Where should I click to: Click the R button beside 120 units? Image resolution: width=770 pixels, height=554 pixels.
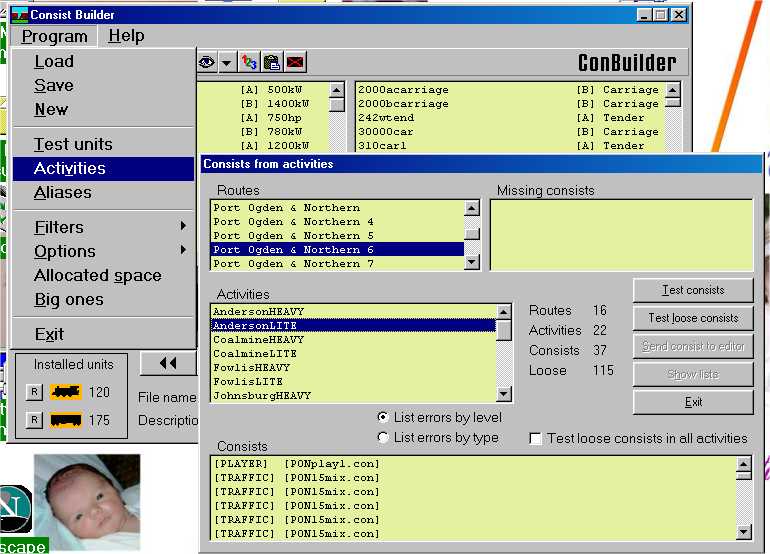pyautogui.click(x=34, y=392)
